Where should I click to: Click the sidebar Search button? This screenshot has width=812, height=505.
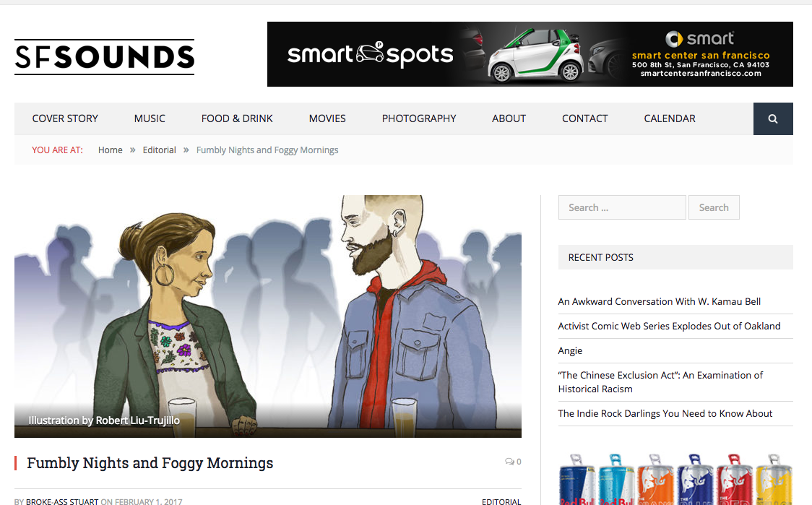(x=714, y=207)
